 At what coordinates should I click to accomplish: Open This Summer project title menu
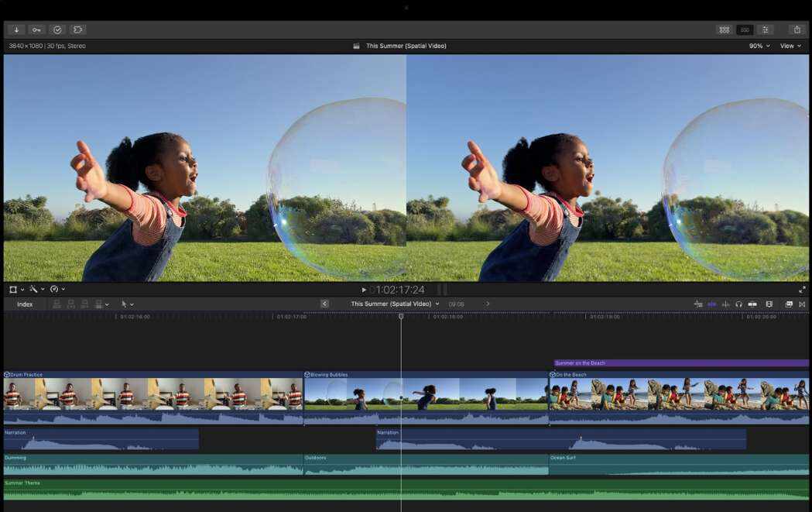395,304
